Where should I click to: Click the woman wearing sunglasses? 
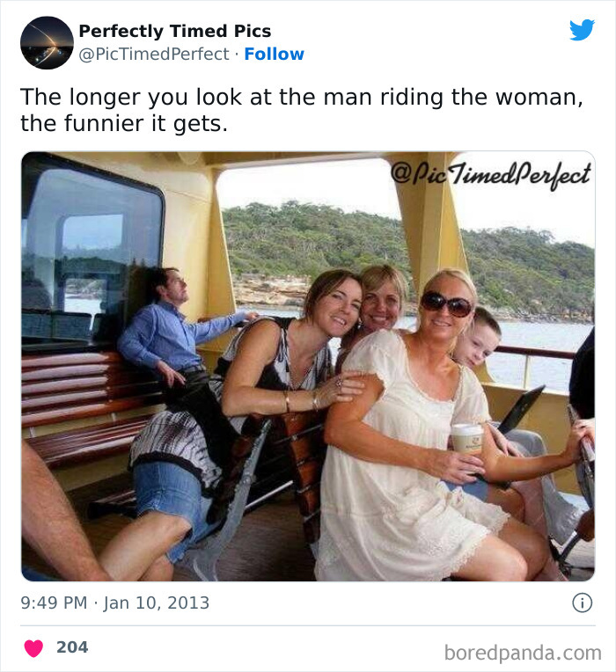[x=429, y=424]
